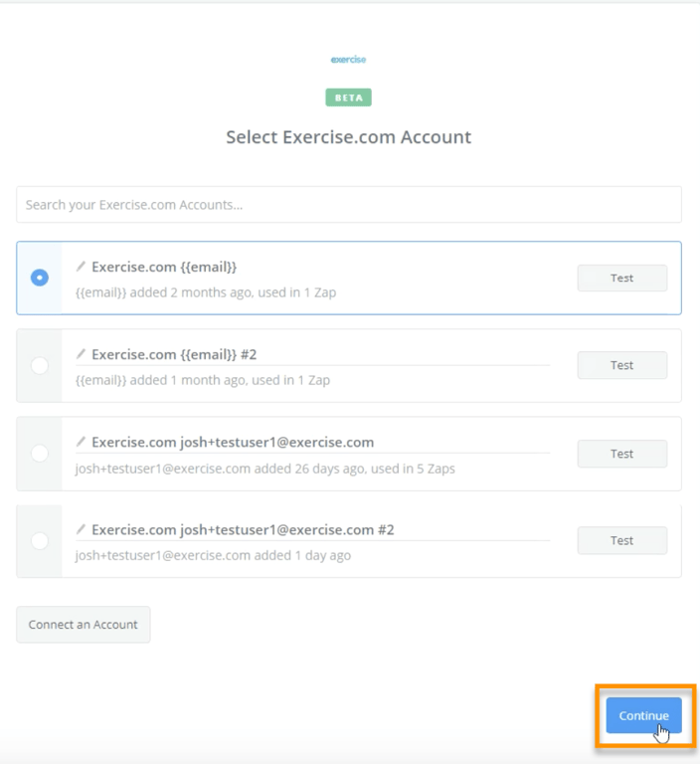Test the josh+testuser1@exercise.com account
Image resolution: width=700 pixels, height=764 pixels.
tap(621, 454)
